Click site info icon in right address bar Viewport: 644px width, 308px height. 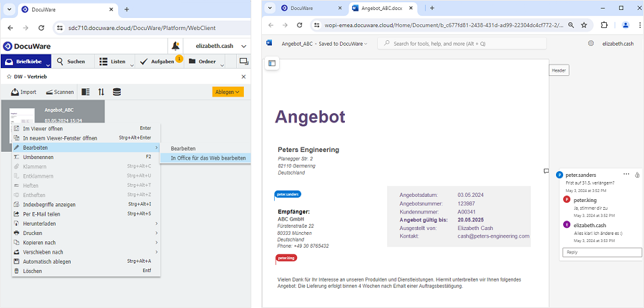pos(317,25)
